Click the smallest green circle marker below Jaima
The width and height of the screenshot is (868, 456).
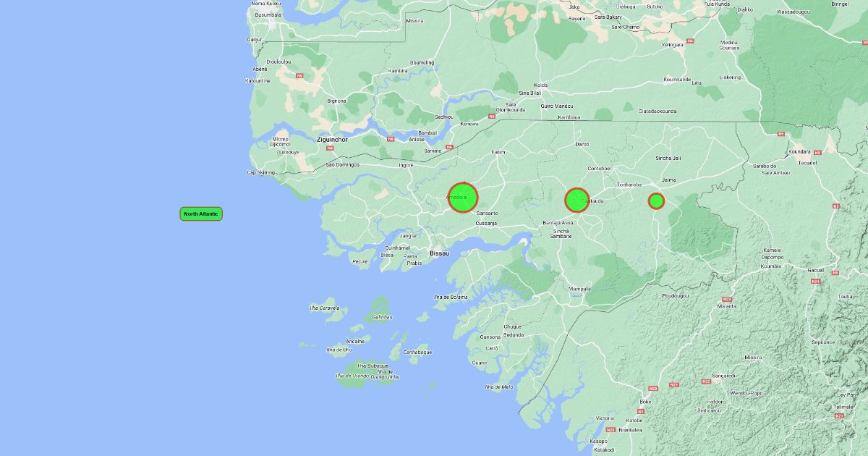click(x=656, y=200)
